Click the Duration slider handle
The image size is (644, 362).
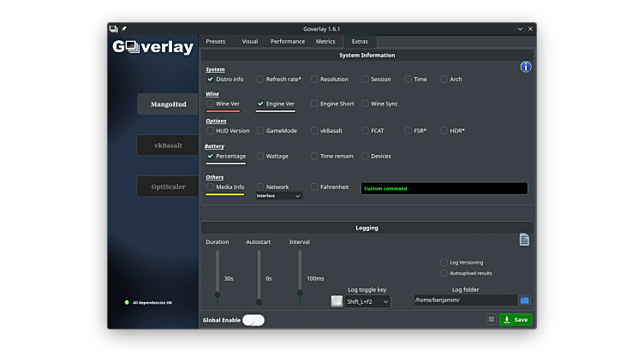point(218,294)
